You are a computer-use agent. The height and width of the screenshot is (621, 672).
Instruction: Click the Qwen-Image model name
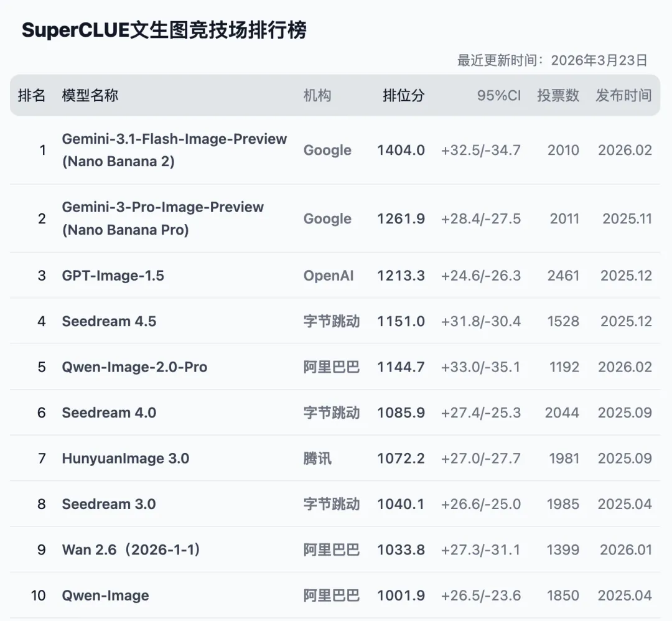[105, 595]
